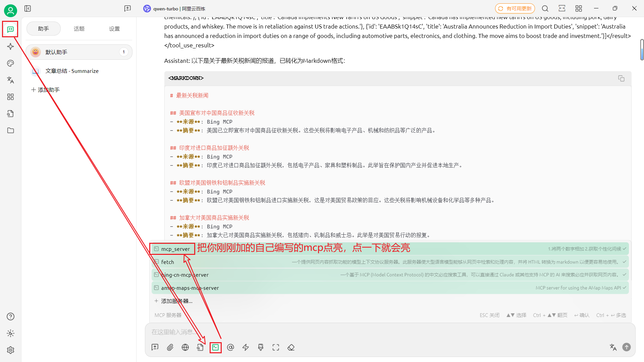This screenshot has width=644, height=362.
Task: Switch to the 设置 tab
Action: tap(114, 29)
